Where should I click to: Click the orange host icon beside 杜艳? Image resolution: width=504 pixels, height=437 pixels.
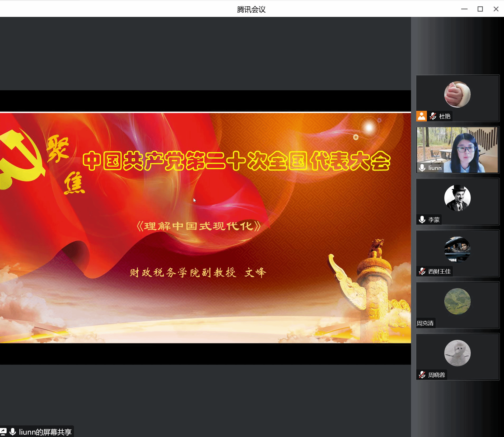[x=421, y=116]
